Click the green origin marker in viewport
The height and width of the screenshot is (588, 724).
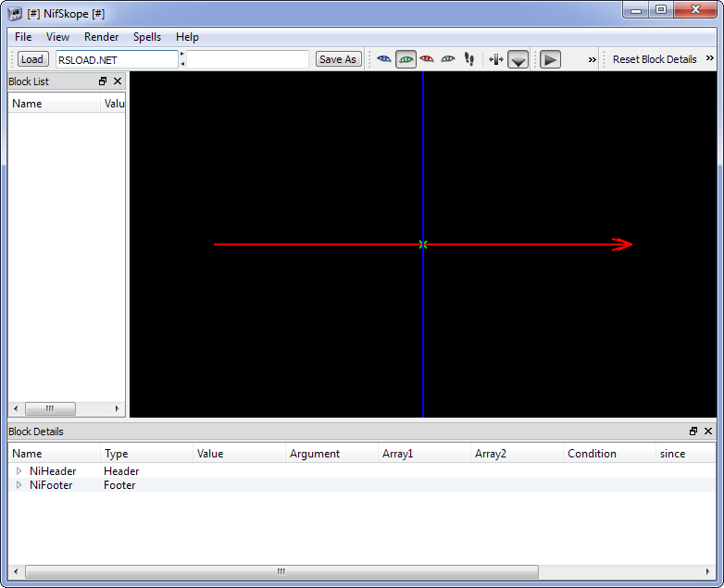423,244
